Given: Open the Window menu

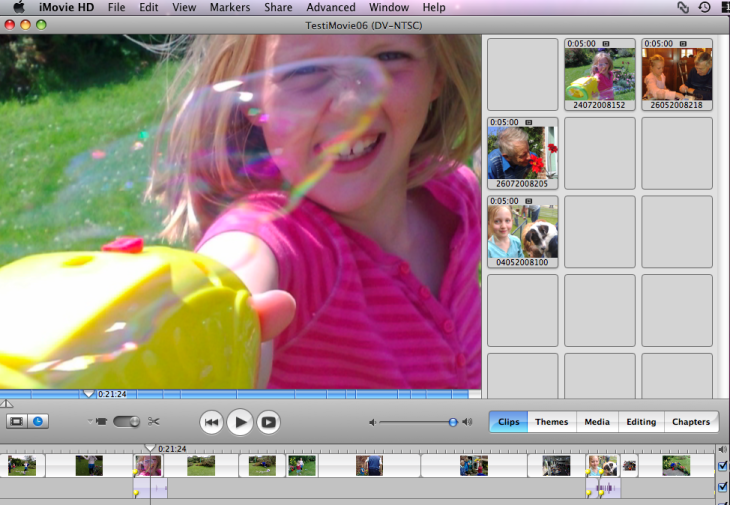Looking at the screenshot, I should (389, 7).
